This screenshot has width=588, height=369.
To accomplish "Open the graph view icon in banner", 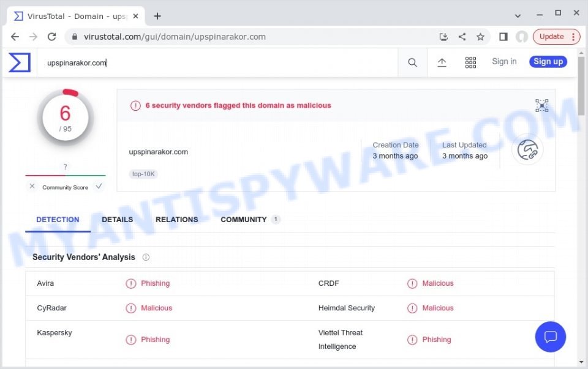I will [x=542, y=106].
